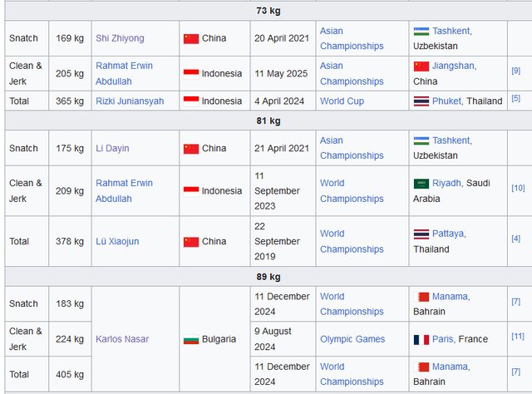Follow the Riyadh location link
This screenshot has width=532, height=394.
447,184
